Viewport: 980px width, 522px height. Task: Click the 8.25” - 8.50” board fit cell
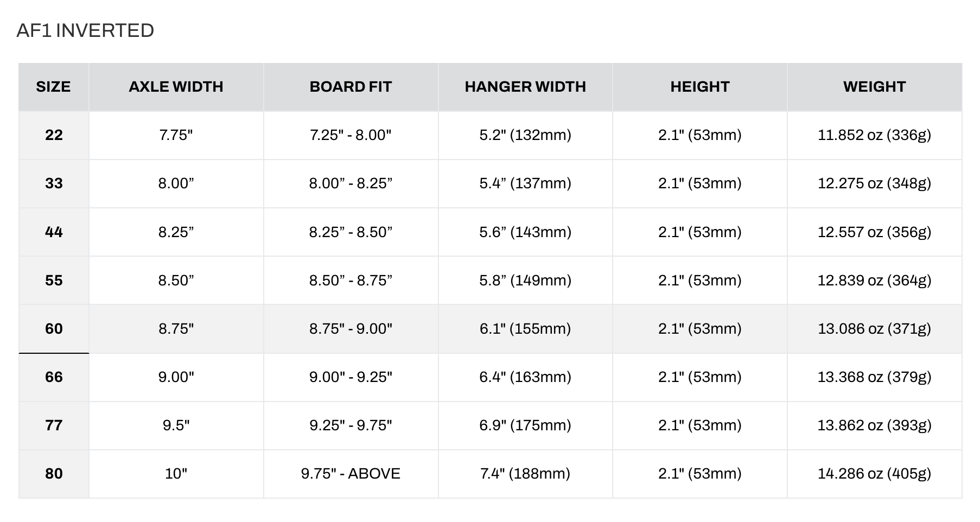coord(351,232)
